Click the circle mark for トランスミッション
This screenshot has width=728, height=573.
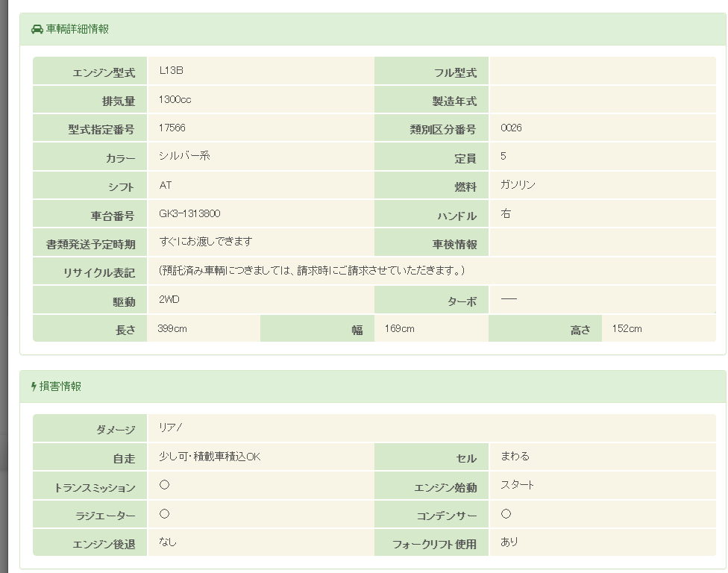(165, 485)
